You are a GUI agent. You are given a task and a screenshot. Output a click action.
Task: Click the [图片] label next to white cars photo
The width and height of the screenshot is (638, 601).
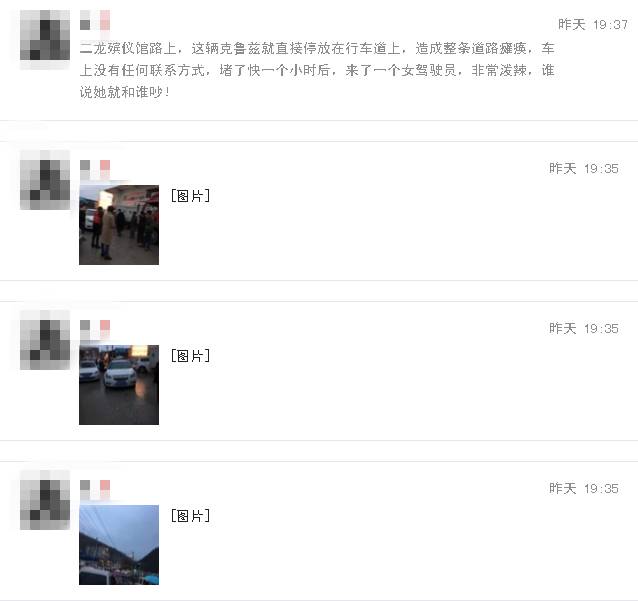(190, 356)
